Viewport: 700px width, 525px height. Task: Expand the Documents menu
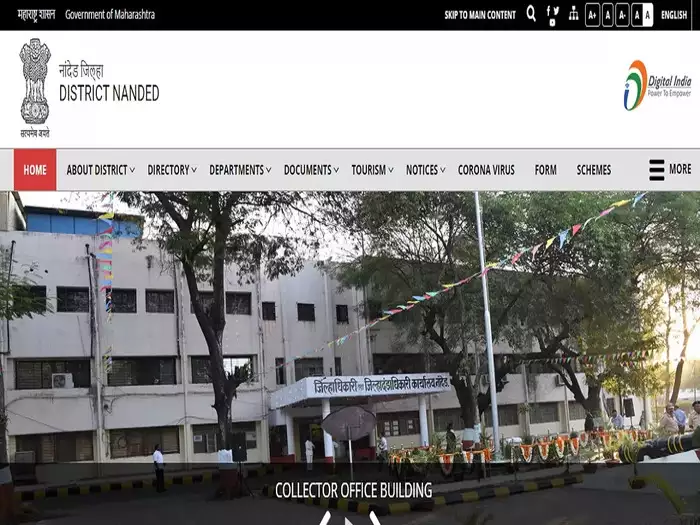(x=311, y=170)
